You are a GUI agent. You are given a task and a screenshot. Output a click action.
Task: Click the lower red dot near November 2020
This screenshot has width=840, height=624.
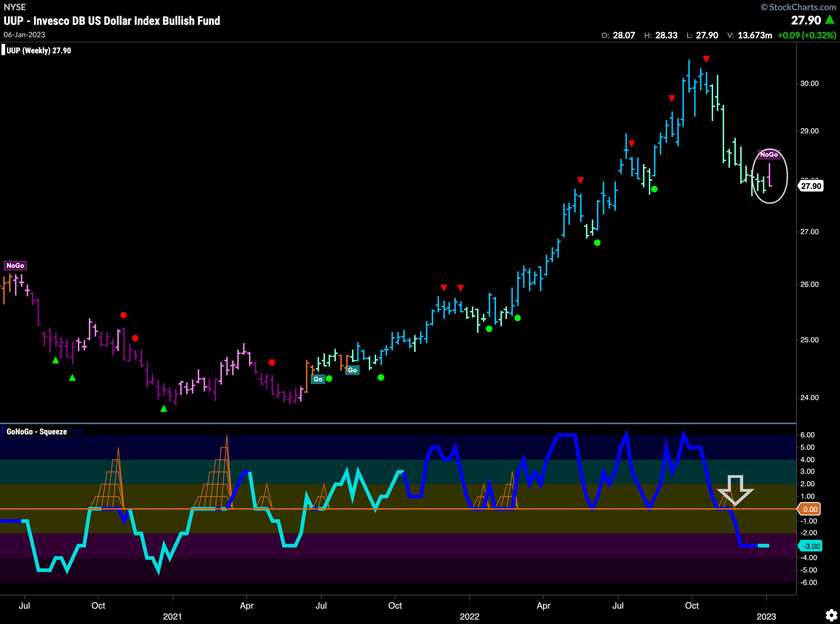[135, 338]
